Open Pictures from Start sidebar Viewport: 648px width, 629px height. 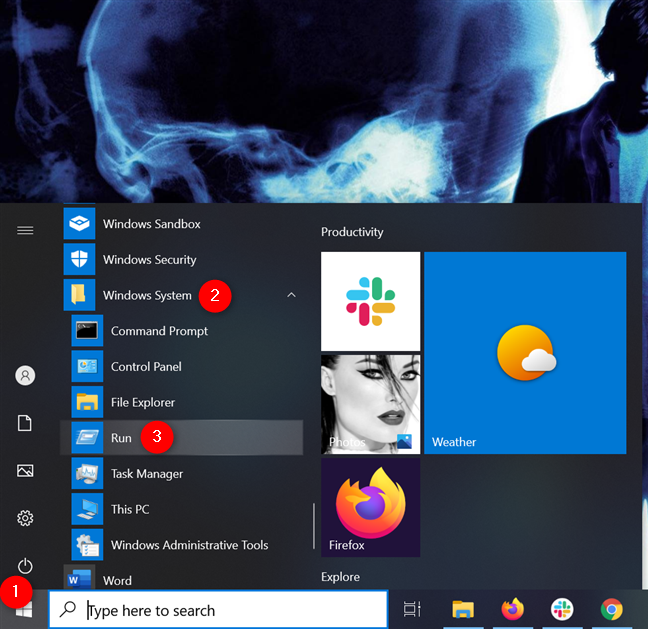click(25, 471)
